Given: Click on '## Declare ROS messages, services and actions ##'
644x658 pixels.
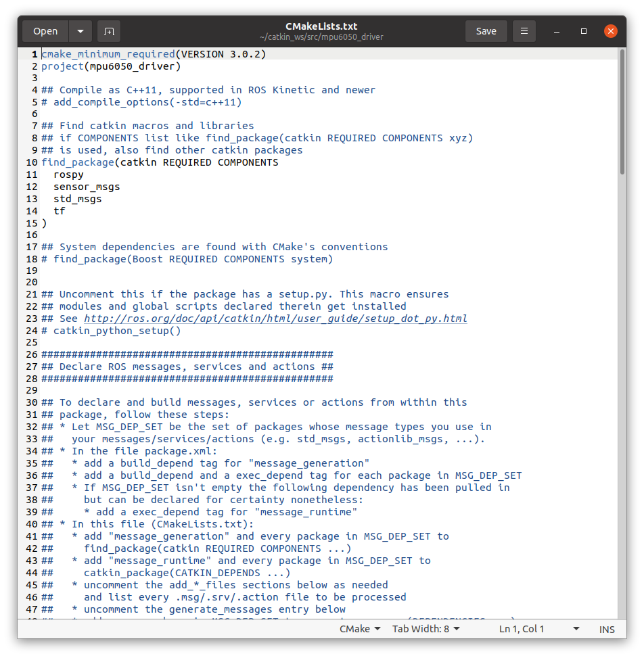Looking at the screenshot, I should pyautogui.click(x=187, y=367).
